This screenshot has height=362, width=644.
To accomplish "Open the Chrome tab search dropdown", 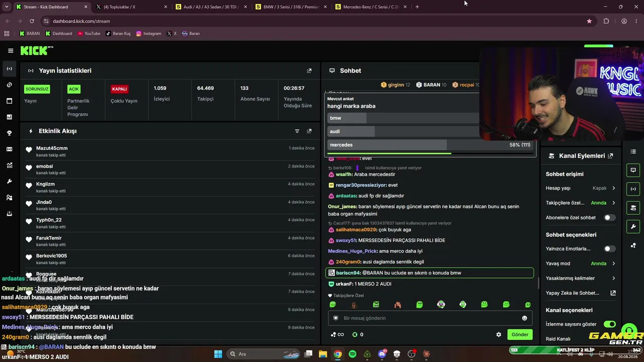I will pyautogui.click(x=7, y=7).
